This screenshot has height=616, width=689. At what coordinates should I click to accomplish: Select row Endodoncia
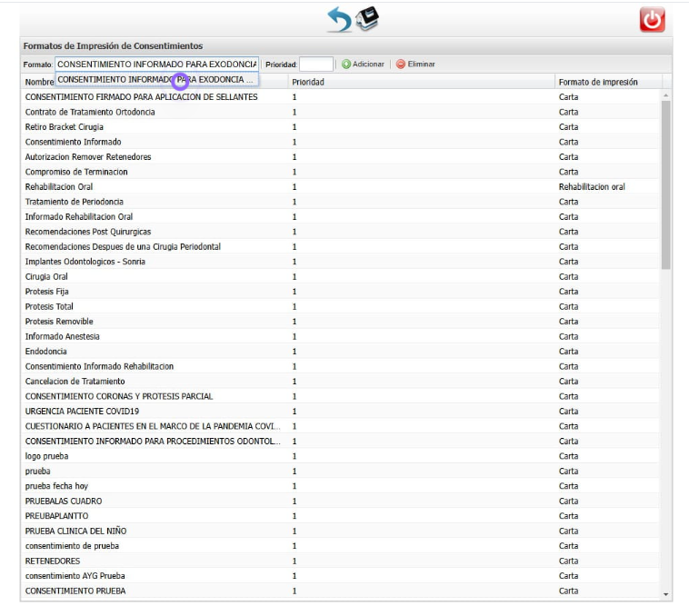pyautogui.click(x=341, y=352)
